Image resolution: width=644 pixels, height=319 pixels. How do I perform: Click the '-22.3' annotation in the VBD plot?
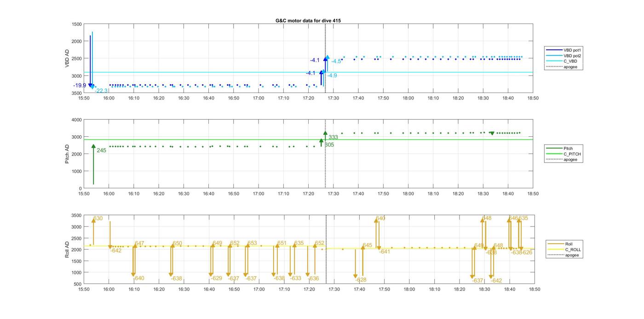click(101, 91)
